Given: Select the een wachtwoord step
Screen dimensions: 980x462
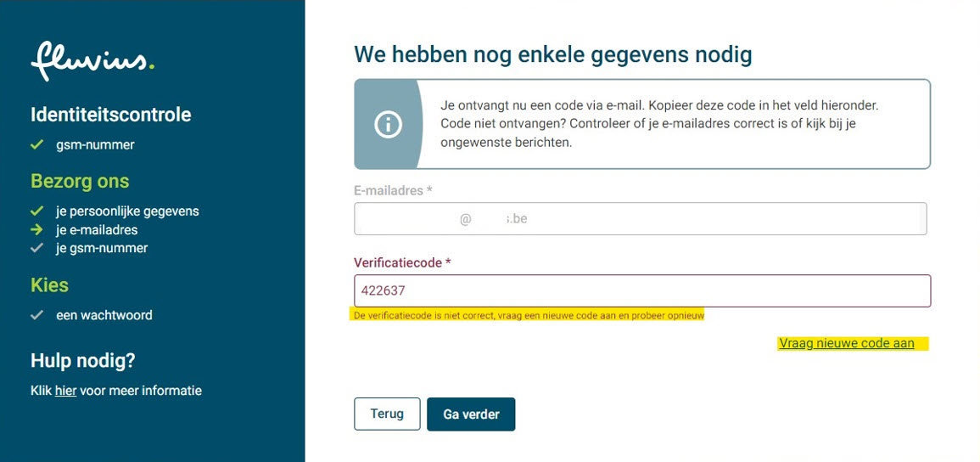Looking at the screenshot, I should click(x=104, y=315).
